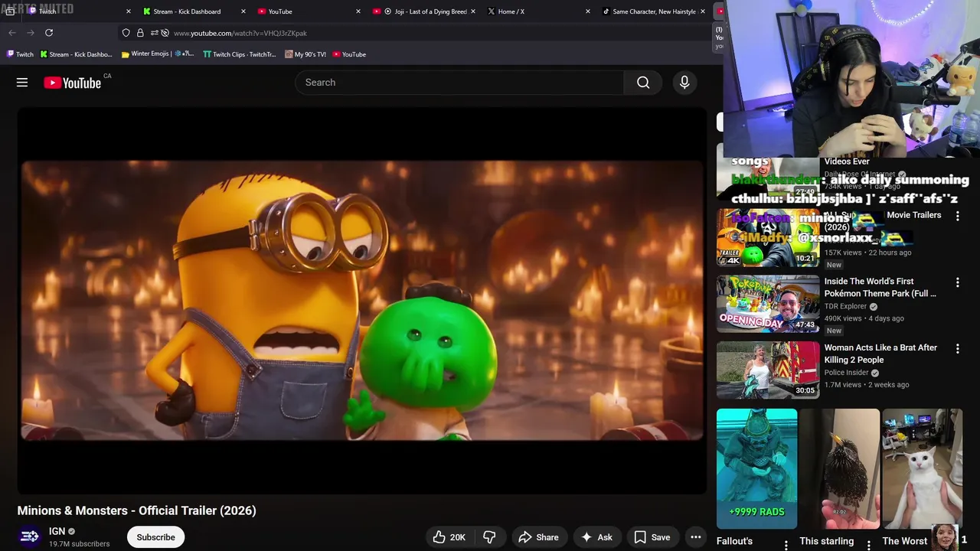This screenshot has height=551, width=980.
Task: Open the My 90's TV! bookmark
Action: click(305, 54)
